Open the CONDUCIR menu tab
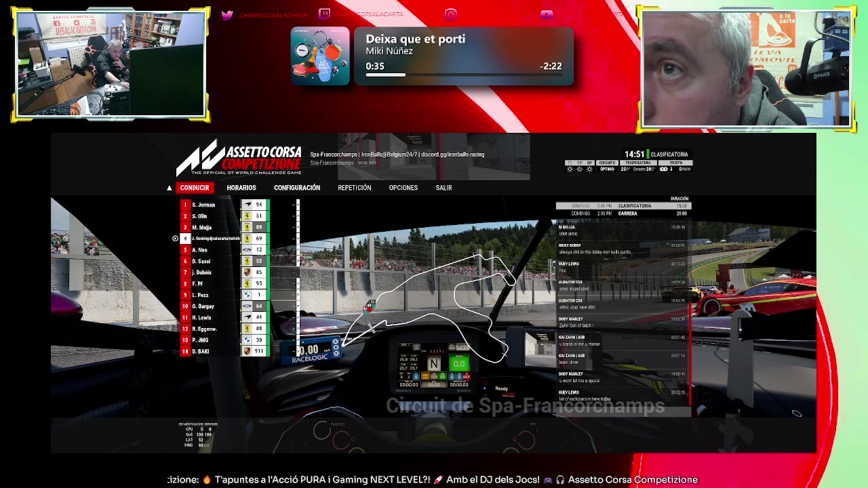This screenshot has width=868, height=488. pyautogui.click(x=195, y=188)
